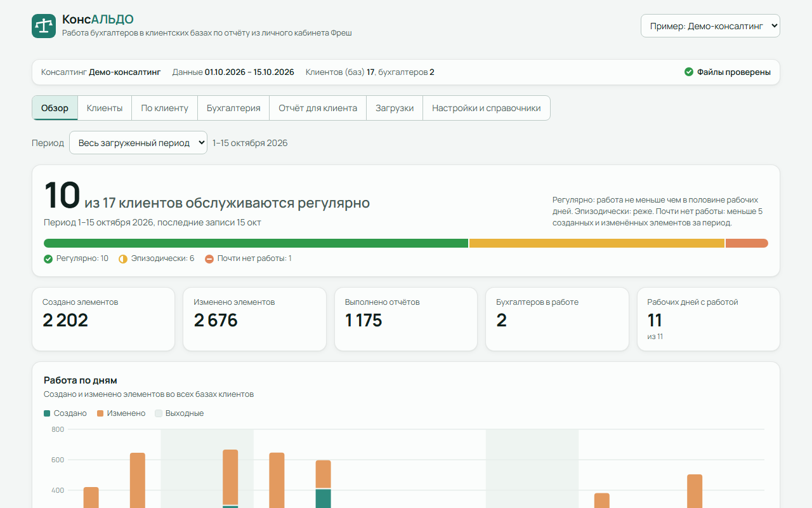Open the Пример: Демо-консалтинг dropdown

[710, 26]
